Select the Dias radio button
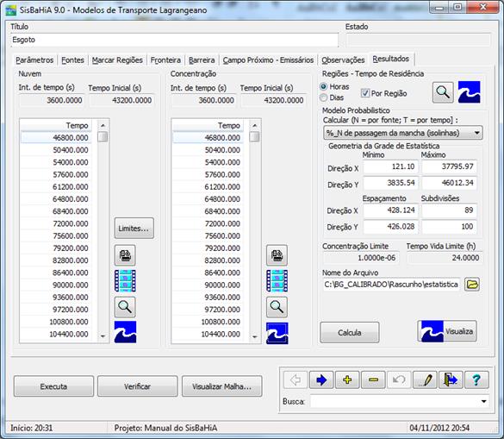 coord(324,97)
